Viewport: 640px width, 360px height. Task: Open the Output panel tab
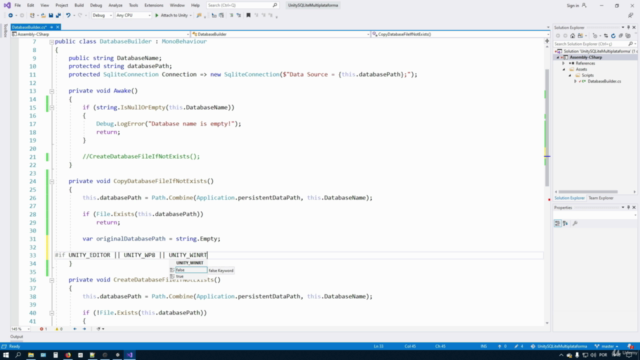(17, 337)
